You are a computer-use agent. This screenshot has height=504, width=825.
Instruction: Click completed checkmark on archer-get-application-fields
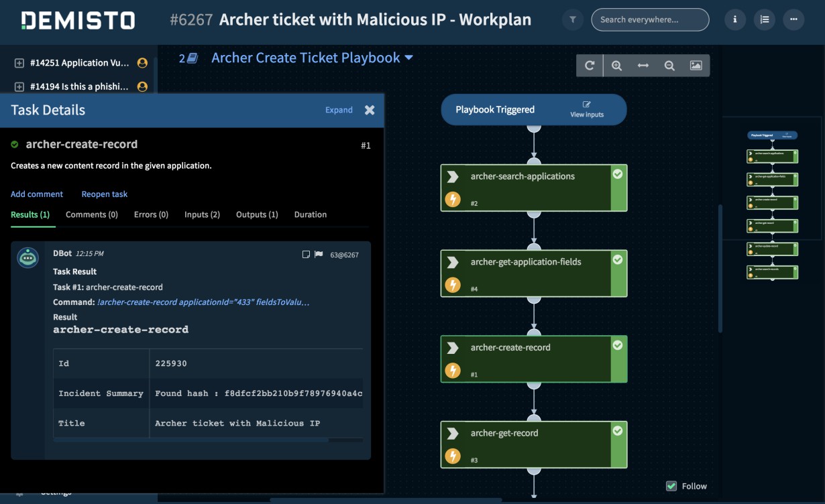tap(618, 259)
